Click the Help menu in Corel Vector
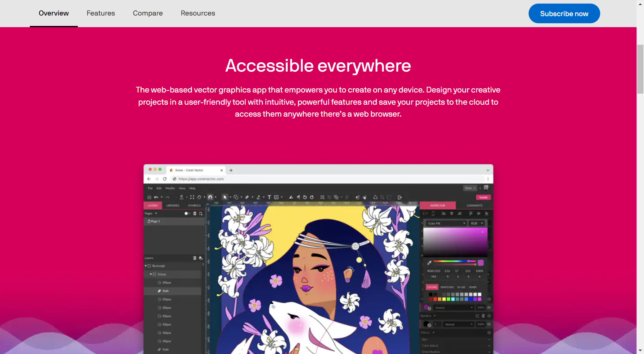 [x=192, y=188]
